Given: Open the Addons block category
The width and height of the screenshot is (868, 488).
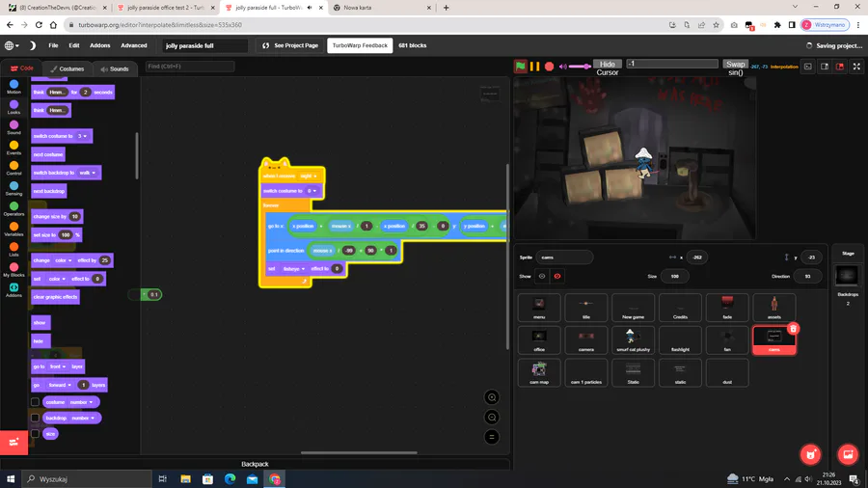Looking at the screenshot, I should 14,290.
